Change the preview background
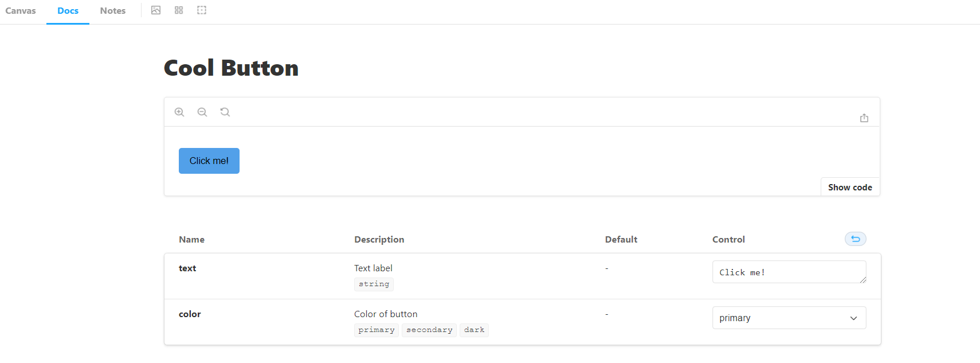Viewport: 980px width, 363px height. point(156,10)
